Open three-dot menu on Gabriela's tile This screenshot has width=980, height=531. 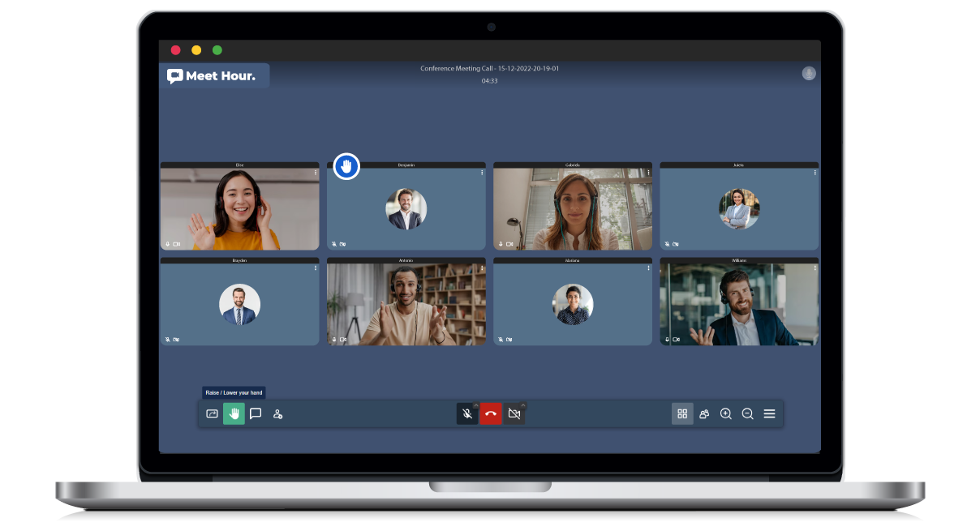pos(648,173)
